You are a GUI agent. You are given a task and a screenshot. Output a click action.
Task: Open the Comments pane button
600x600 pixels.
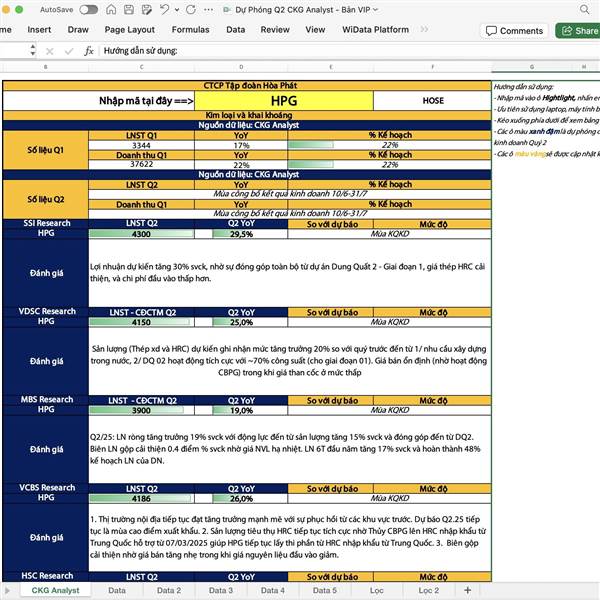[x=514, y=31]
